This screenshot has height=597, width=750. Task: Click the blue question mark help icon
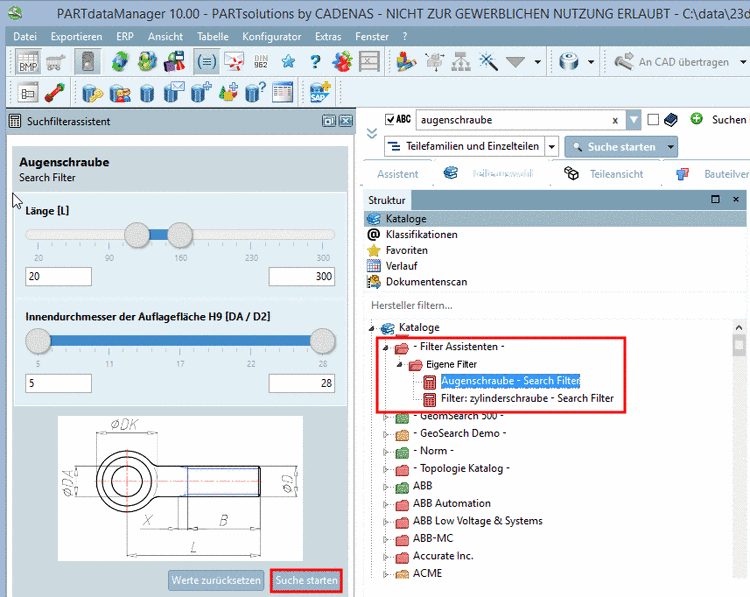click(x=315, y=62)
